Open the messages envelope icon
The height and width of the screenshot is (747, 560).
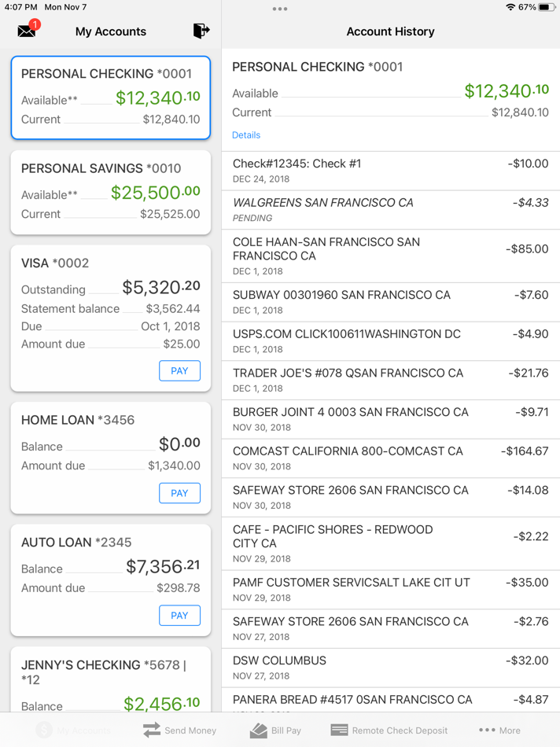[27, 31]
